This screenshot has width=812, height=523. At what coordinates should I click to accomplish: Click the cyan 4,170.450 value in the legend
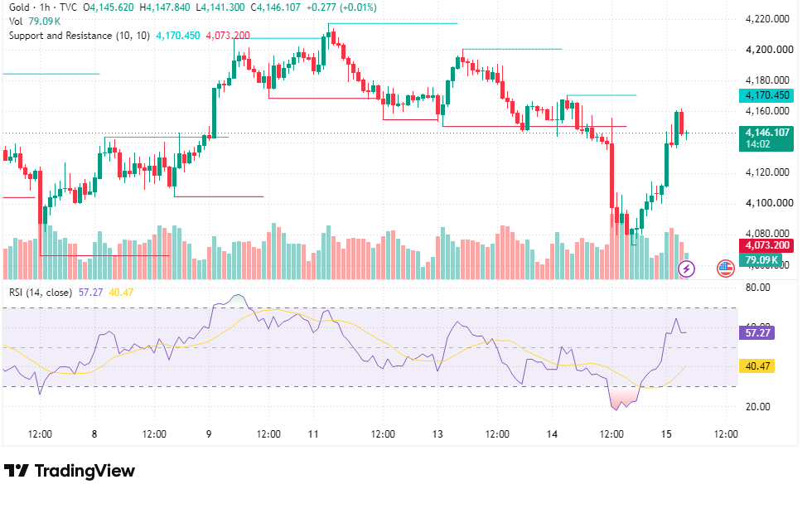pyautogui.click(x=177, y=36)
